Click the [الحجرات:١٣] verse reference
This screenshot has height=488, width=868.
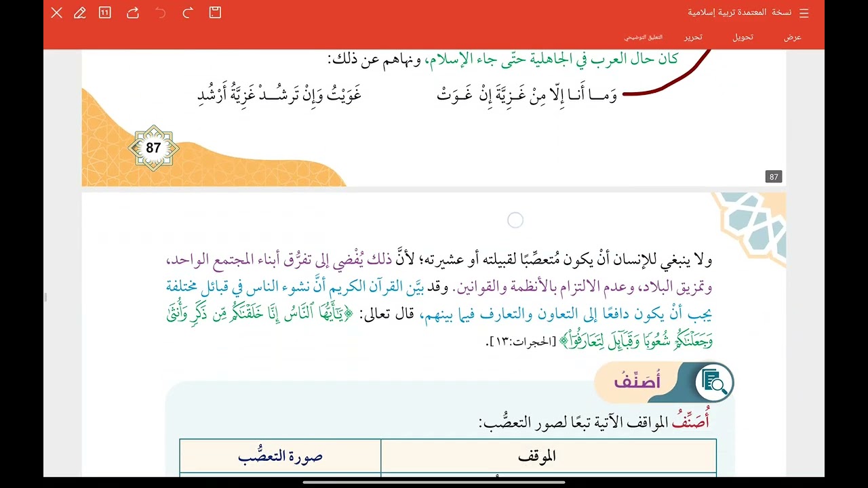[x=521, y=342]
